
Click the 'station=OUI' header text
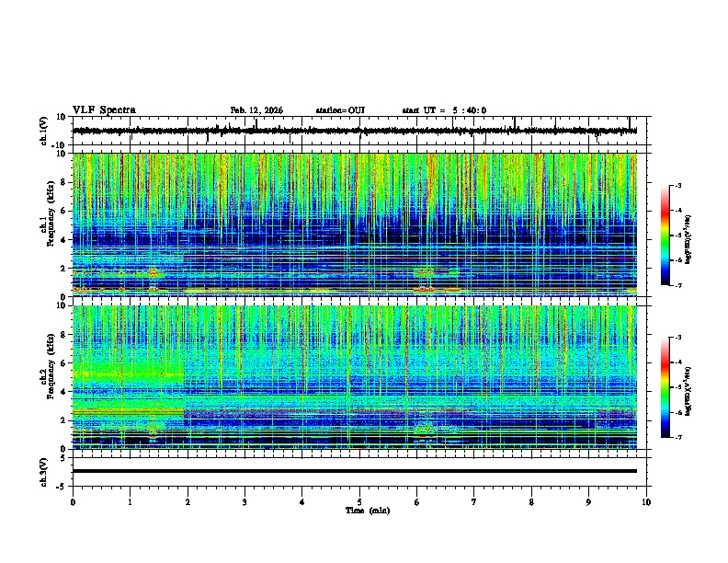(x=340, y=110)
